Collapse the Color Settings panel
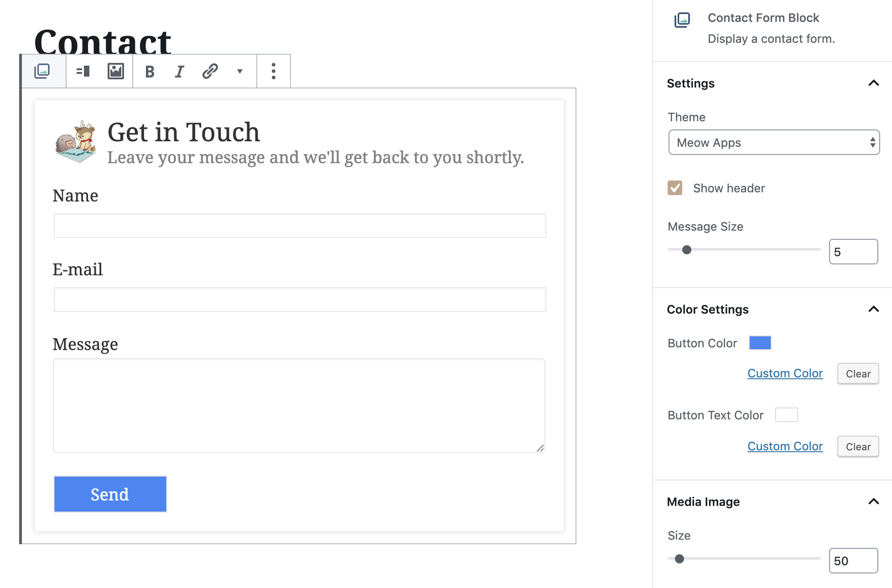Image resolution: width=892 pixels, height=588 pixels. tap(873, 309)
